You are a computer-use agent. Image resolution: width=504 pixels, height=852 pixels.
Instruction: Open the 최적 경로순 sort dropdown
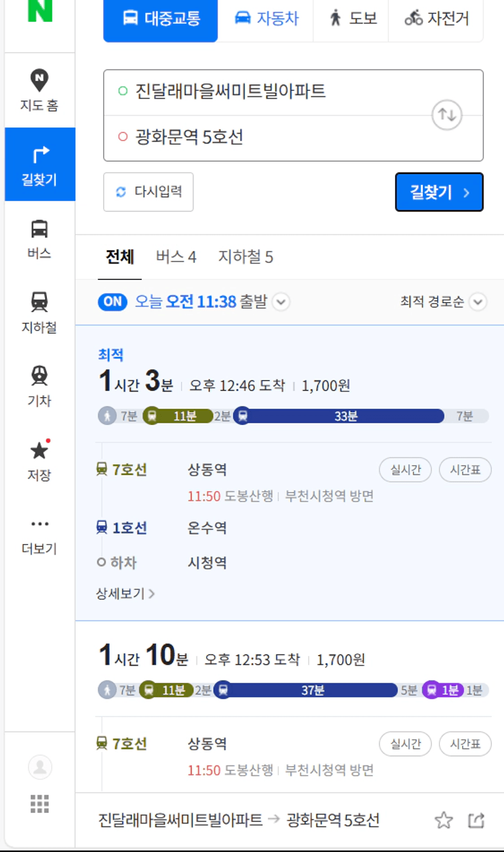point(443,302)
